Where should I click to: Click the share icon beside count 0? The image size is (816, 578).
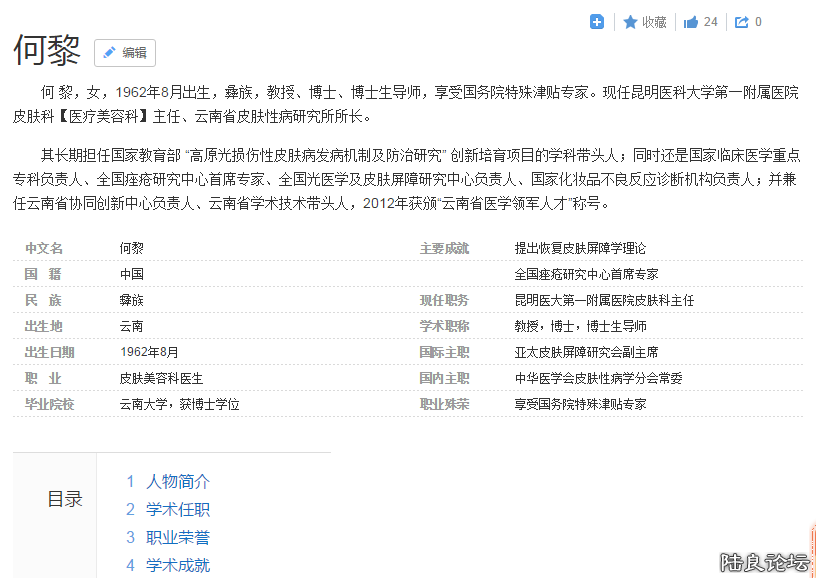coord(742,22)
